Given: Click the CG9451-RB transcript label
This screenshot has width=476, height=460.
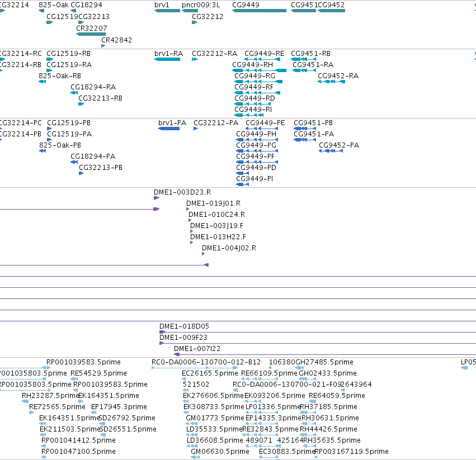Looking at the screenshot, I should point(310,54).
